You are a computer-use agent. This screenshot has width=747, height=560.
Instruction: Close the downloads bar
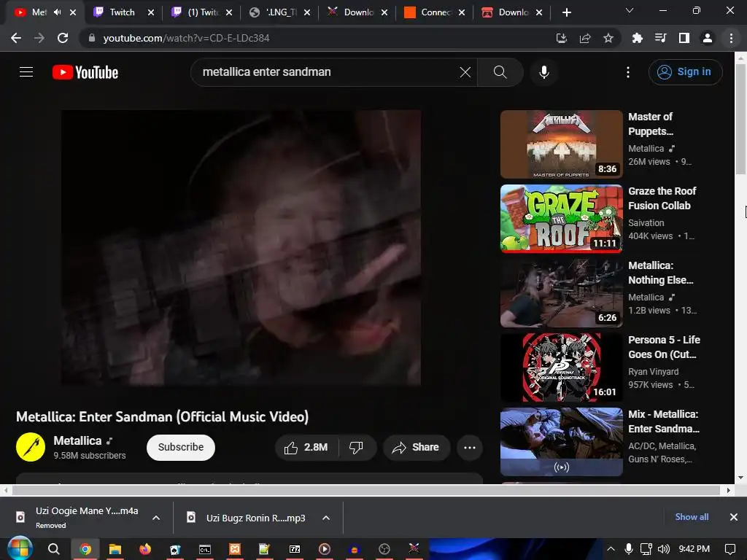pos(734,517)
